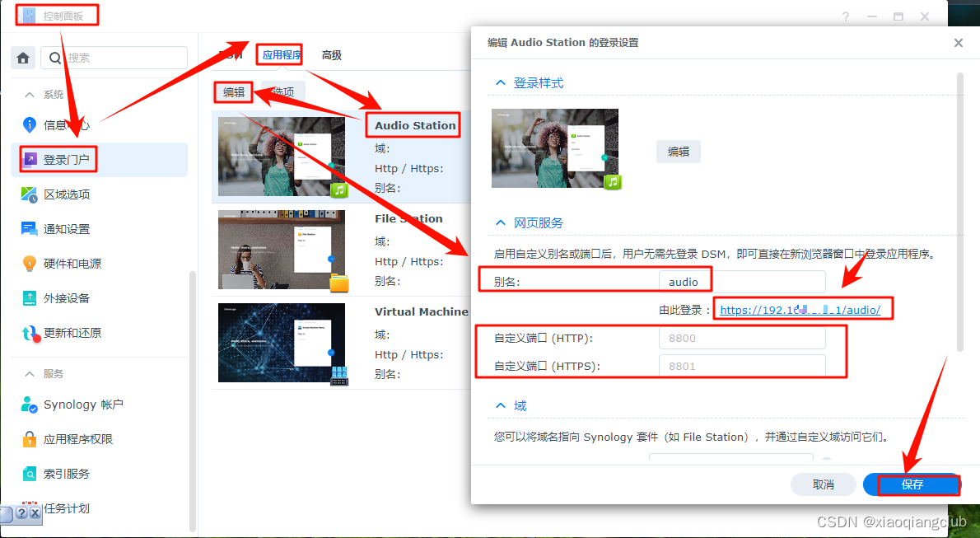
Task: Switch to the 高级 tab
Action: point(331,55)
